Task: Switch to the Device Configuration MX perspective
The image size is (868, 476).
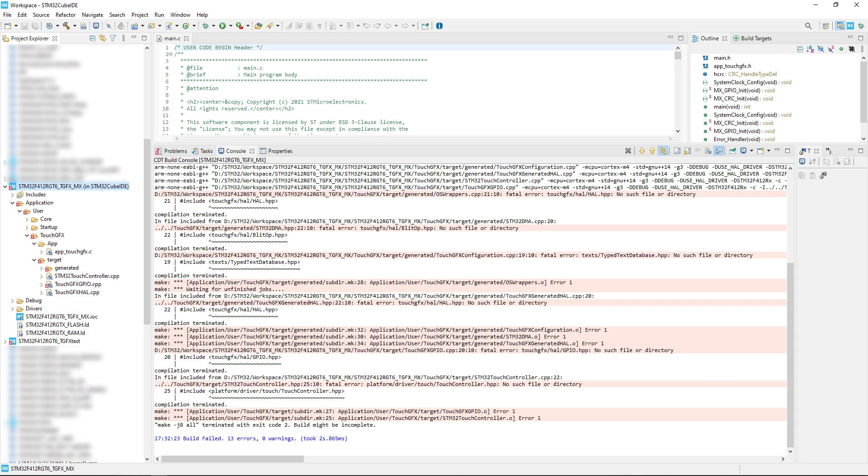Action: point(850,26)
